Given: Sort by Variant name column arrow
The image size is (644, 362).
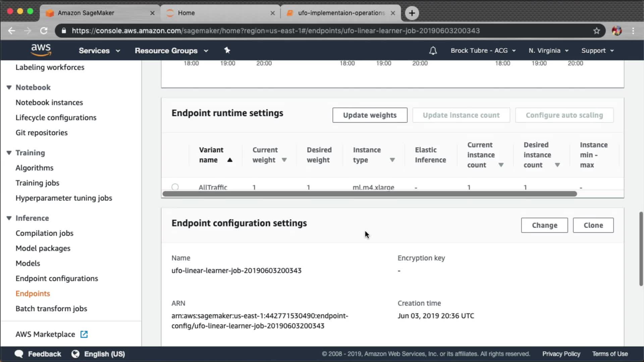Looking at the screenshot, I should pyautogui.click(x=230, y=160).
